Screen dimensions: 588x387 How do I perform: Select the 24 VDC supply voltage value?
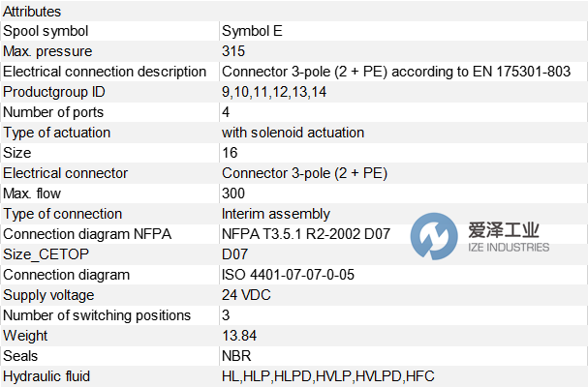coord(247,295)
